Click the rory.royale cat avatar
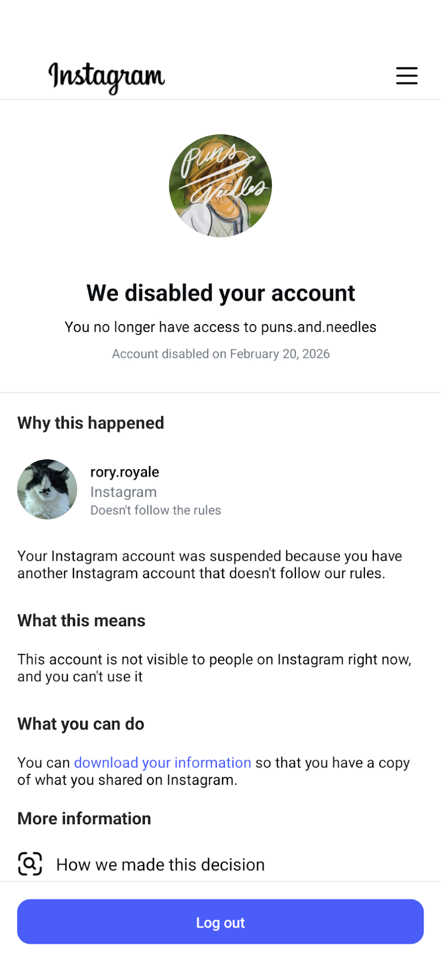 click(x=47, y=489)
